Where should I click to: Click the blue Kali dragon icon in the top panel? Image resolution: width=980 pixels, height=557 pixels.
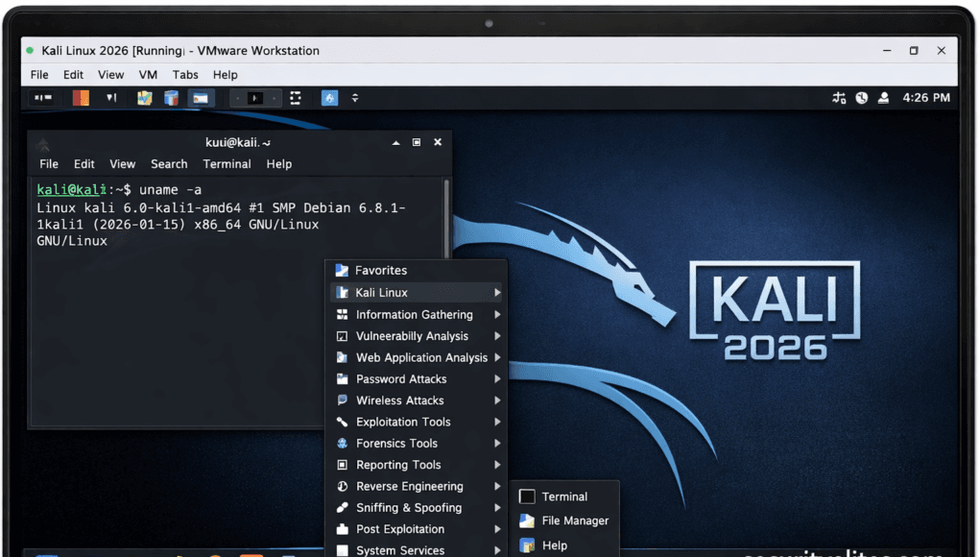pos(328,97)
